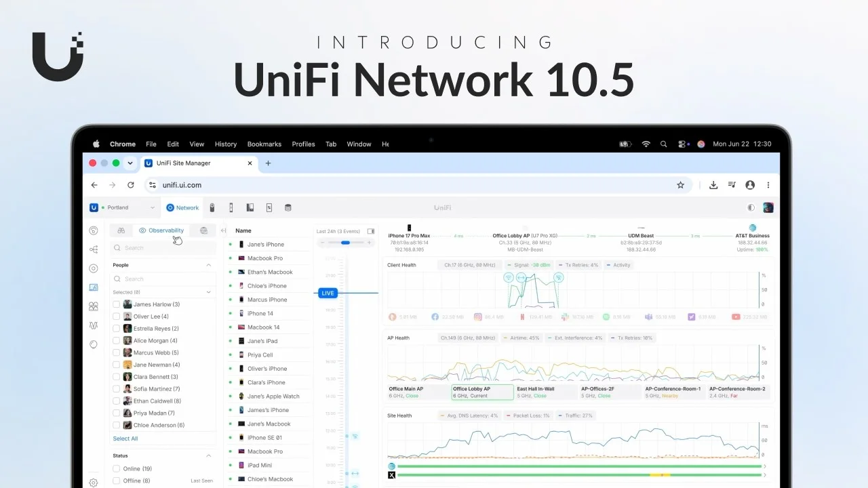This screenshot has width=868, height=488.
Task: Open the Bookmarks menu in menu bar
Action: (x=264, y=144)
